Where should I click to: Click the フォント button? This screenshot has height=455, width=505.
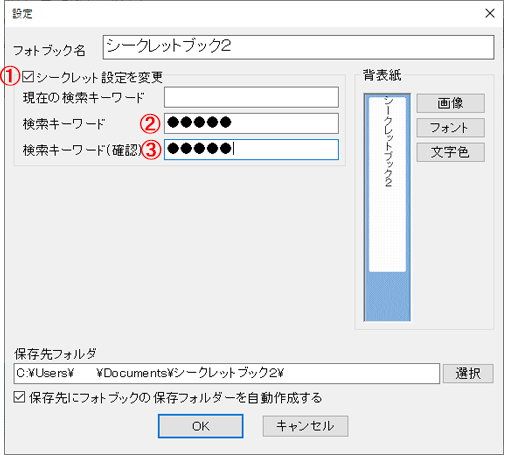point(450,128)
